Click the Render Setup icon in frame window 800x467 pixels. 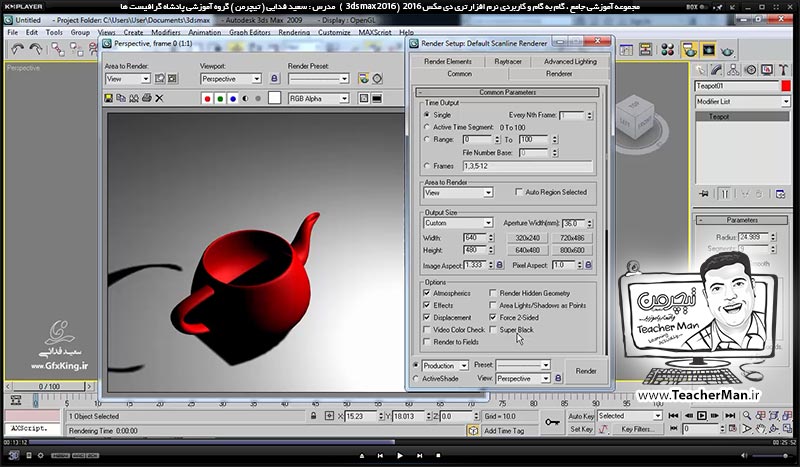click(x=364, y=79)
